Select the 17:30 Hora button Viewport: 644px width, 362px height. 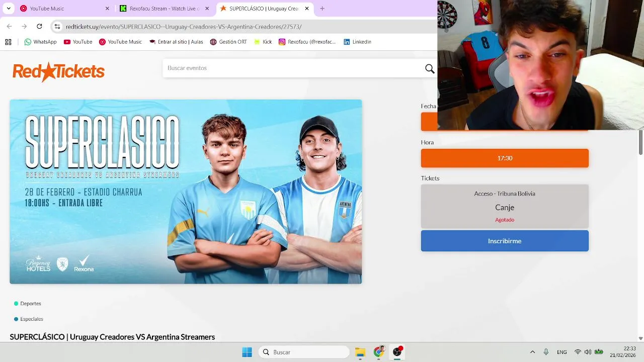[505, 158]
